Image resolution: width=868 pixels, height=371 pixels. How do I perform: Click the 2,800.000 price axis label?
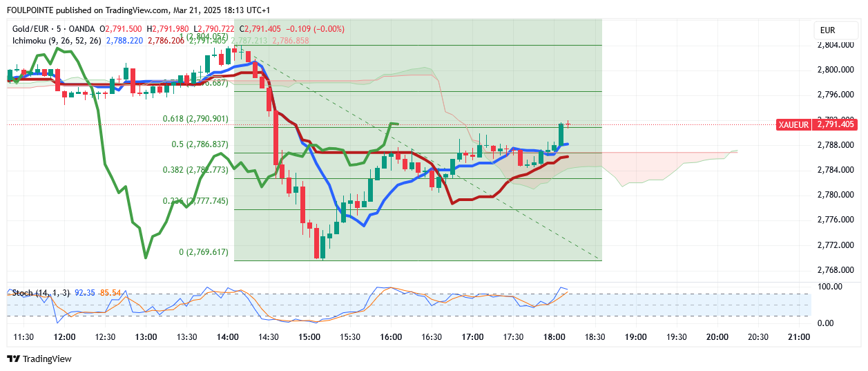pos(836,70)
